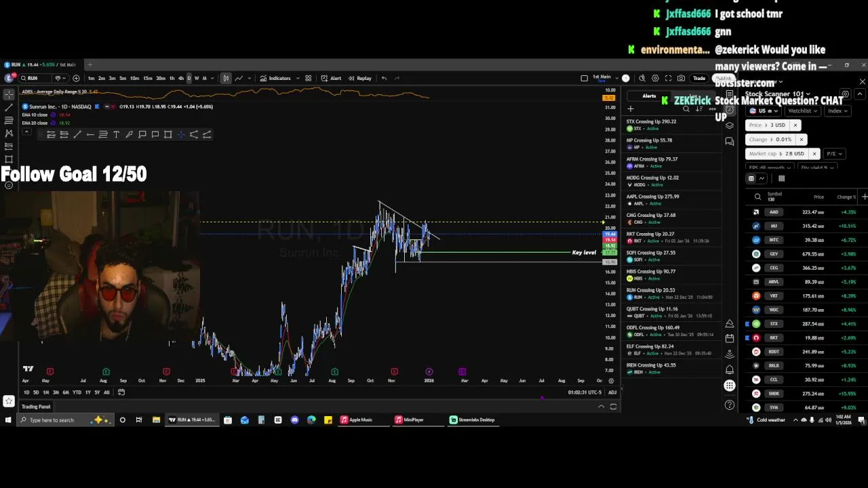868x488 pixels.
Task: Add a new alert with plus icon
Action: point(631,109)
